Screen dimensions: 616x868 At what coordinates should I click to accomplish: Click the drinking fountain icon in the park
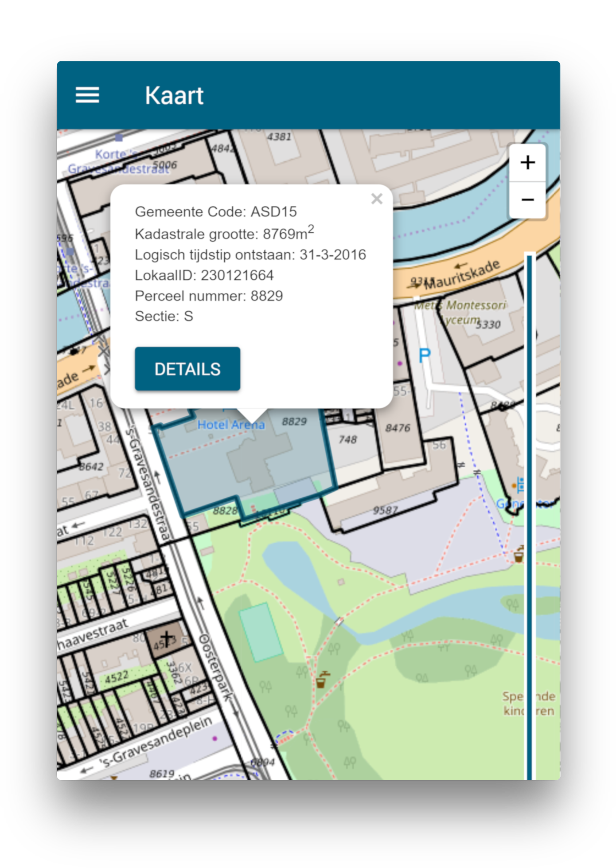click(323, 680)
